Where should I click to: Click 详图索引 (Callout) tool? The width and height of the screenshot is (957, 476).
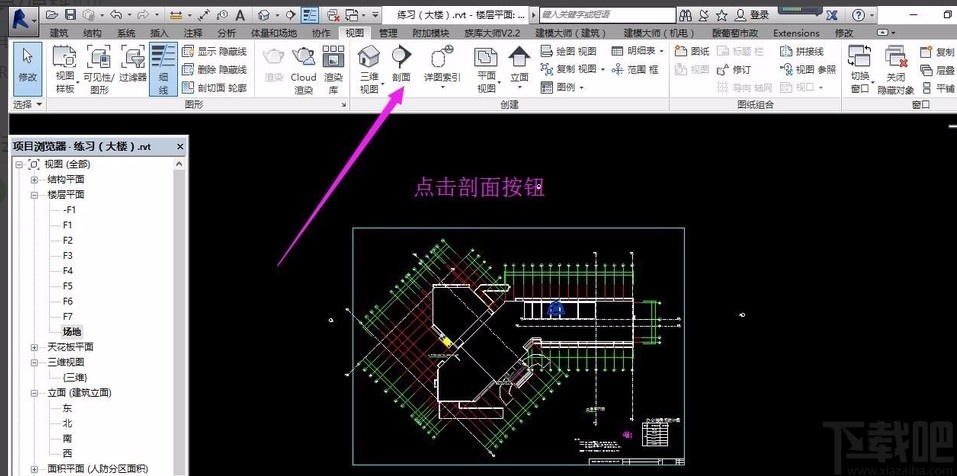coord(442,66)
